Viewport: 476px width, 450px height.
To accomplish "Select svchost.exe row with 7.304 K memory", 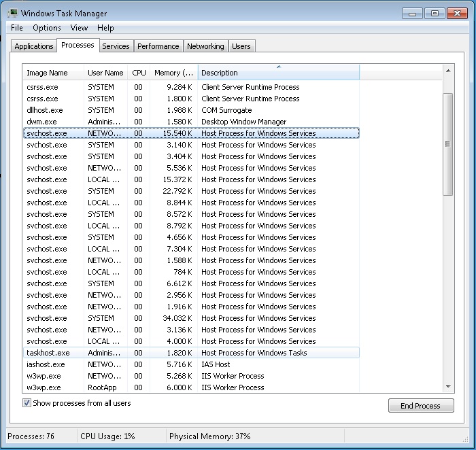I will pyautogui.click(x=191, y=249).
